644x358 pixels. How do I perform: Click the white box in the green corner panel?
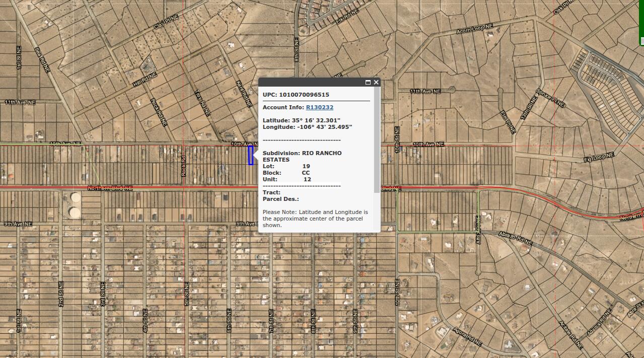[642, 41]
